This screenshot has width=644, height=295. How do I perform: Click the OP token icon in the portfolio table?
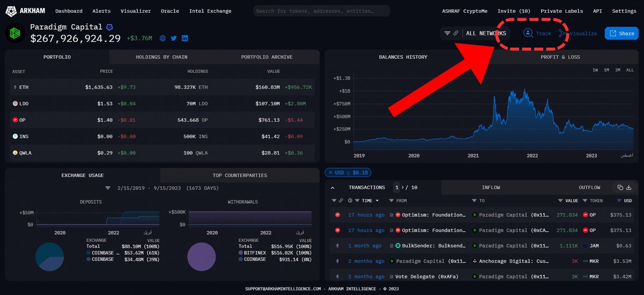(x=14, y=120)
